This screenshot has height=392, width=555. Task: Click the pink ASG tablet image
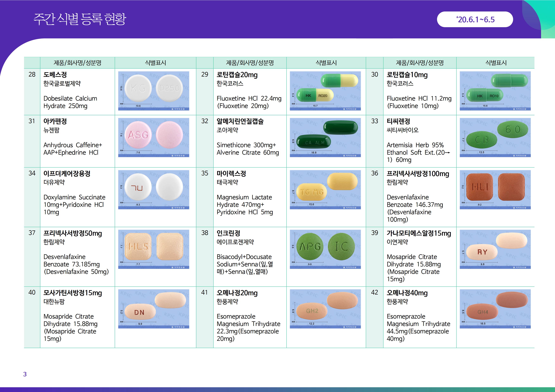(153, 137)
